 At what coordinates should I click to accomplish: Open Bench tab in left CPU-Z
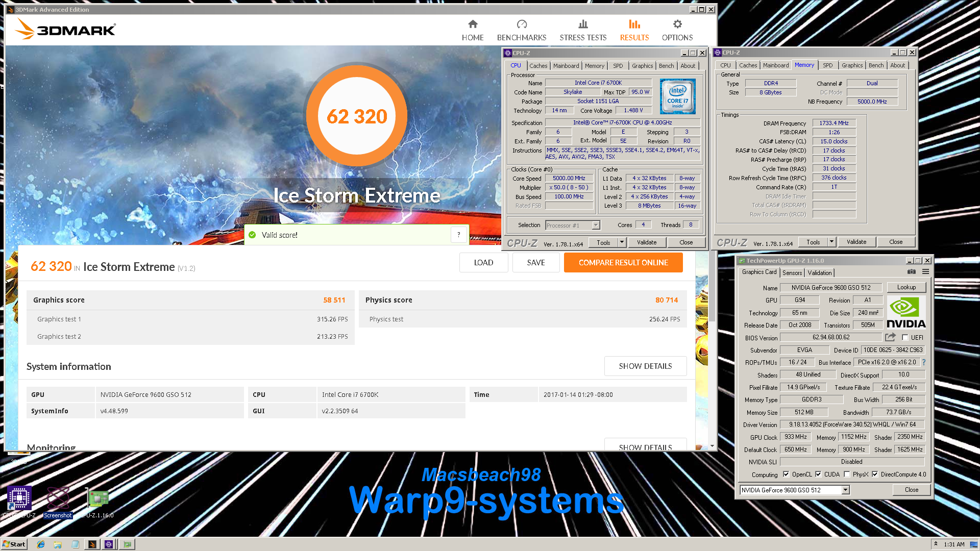click(x=666, y=66)
